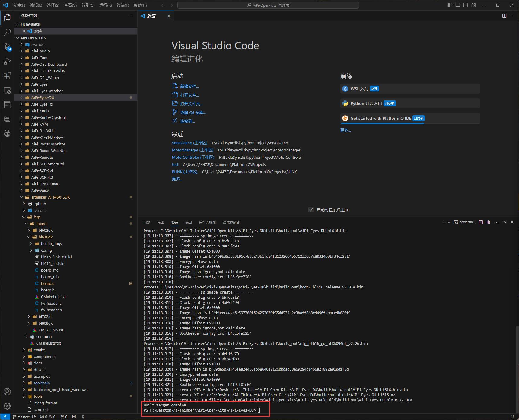Open recent ServoDemo (工作区) link
Screen dimensions: 519x420
click(189, 143)
